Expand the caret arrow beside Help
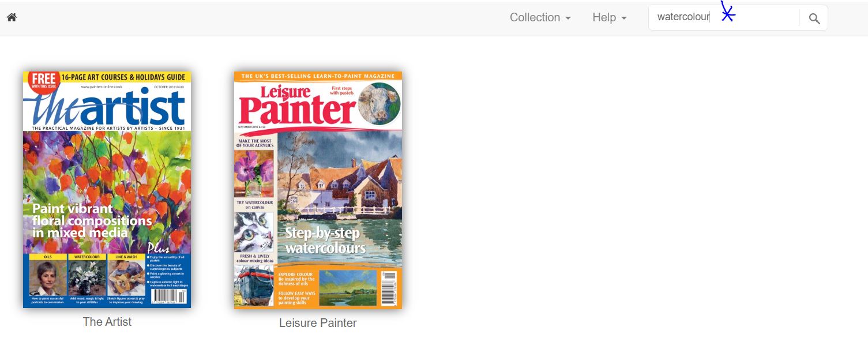Viewport: 868px width, 346px height. [624, 18]
